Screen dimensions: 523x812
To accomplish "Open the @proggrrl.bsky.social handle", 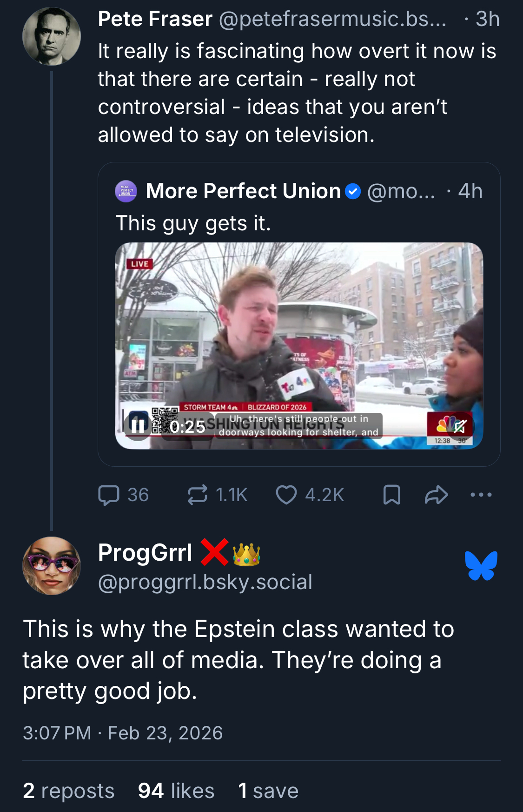I will pyautogui.click(x=205, y=582).
